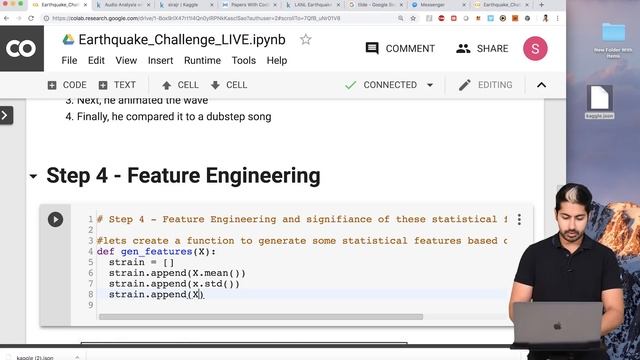640x360 pixels.
Task: Open the EDITING mode selector
Action: point(485,85)
